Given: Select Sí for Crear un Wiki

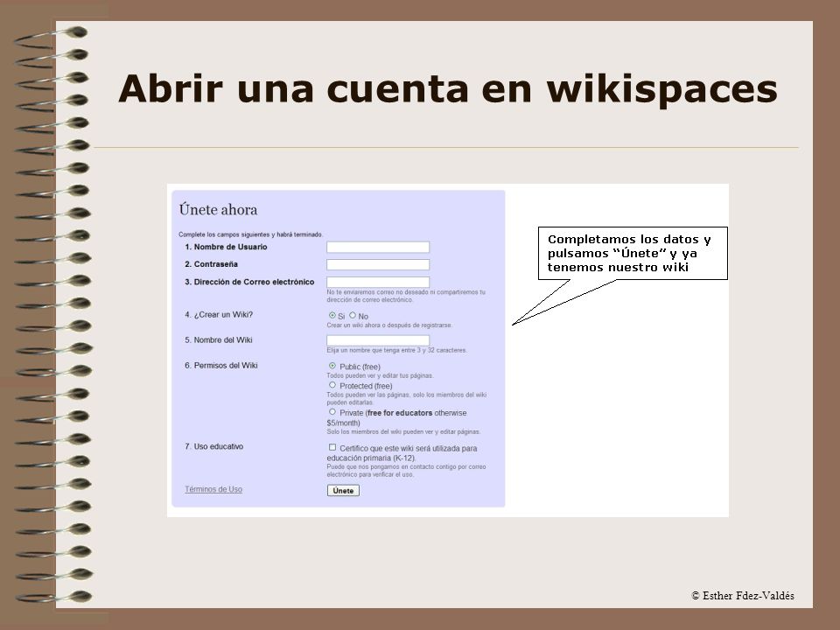Looking at the screenshot, I should (332, 316).
